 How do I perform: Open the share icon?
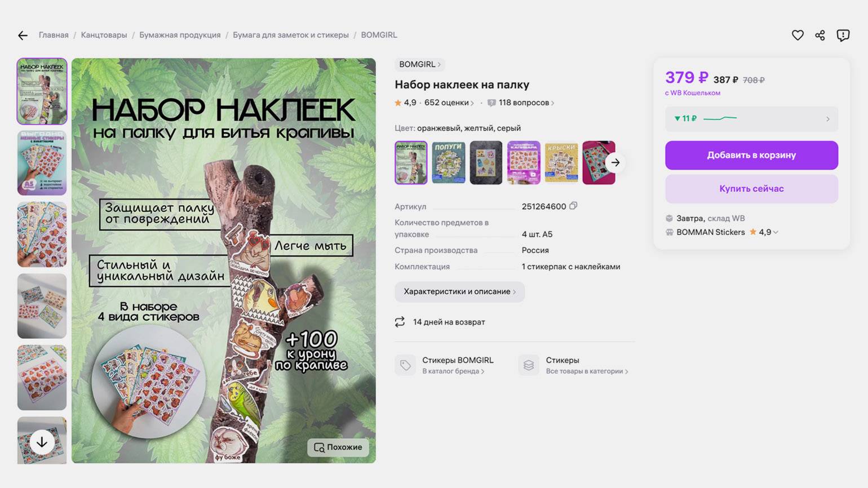(820, 35)
